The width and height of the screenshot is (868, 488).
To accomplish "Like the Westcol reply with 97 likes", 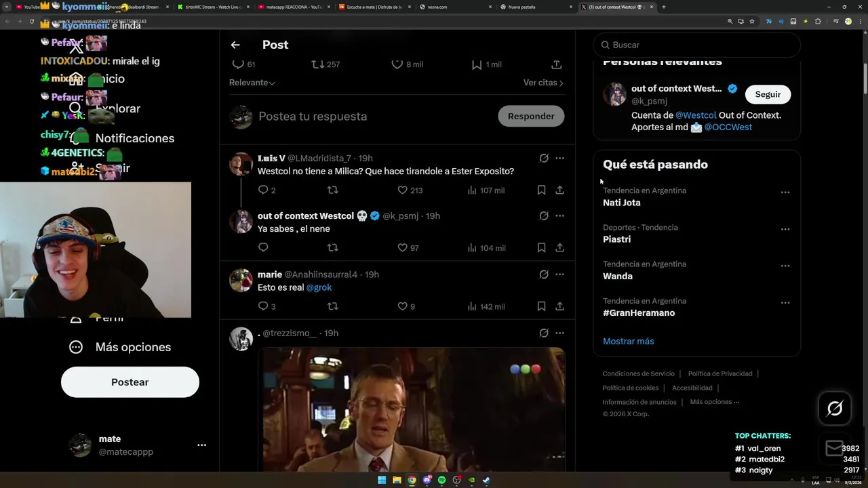I will point(402,248).
